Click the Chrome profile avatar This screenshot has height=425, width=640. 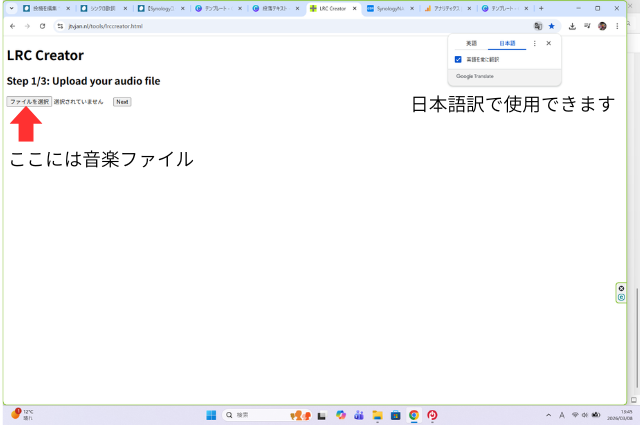602,26
